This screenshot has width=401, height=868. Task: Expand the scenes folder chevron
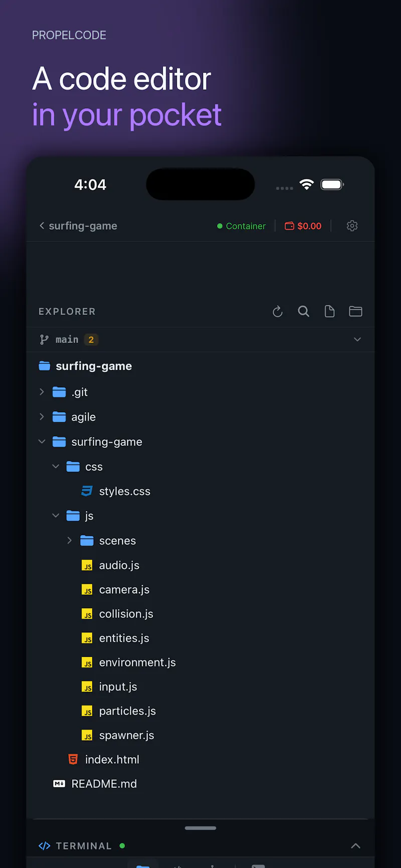point(70,540)
